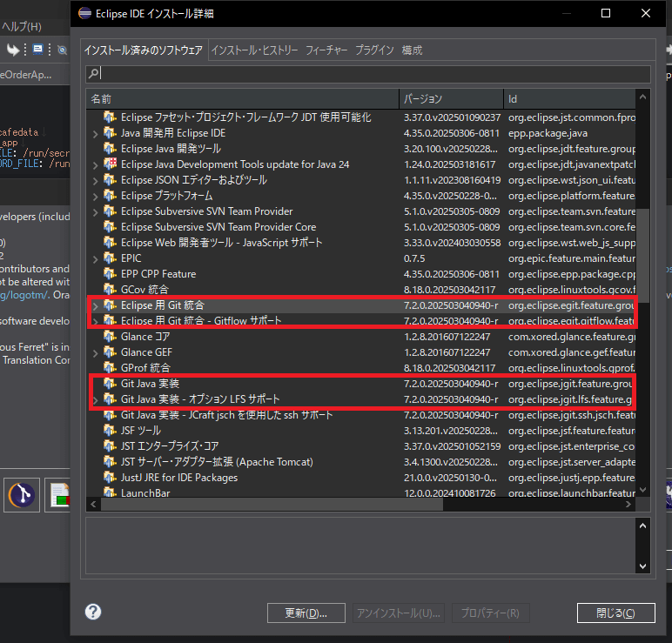The height and width of the screenshot is (643, 672).
Task: Expand the Java 開発用 Eclipse IDE entry
Action: [95, 133]
